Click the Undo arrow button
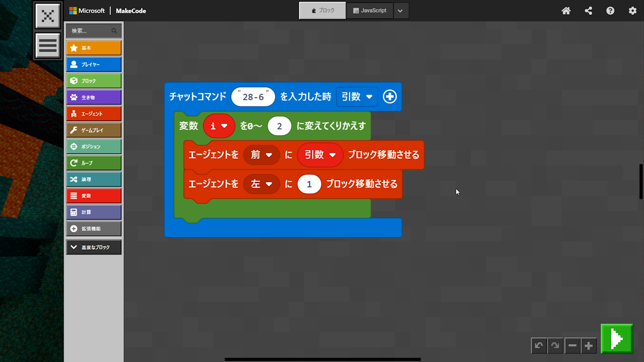Screen dimensions: 644x362 point(539,345)
